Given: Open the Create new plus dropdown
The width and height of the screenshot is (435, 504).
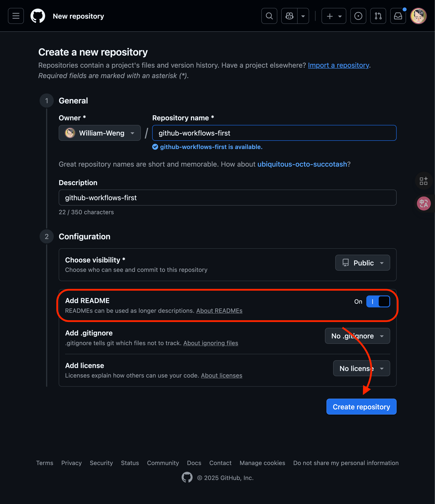Looking at the screenshot, I should pos(334,16).
